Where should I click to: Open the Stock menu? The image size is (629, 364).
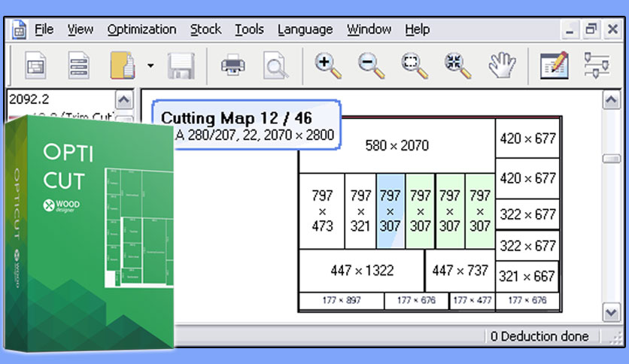pyautogui.click(x=205, y=29)
